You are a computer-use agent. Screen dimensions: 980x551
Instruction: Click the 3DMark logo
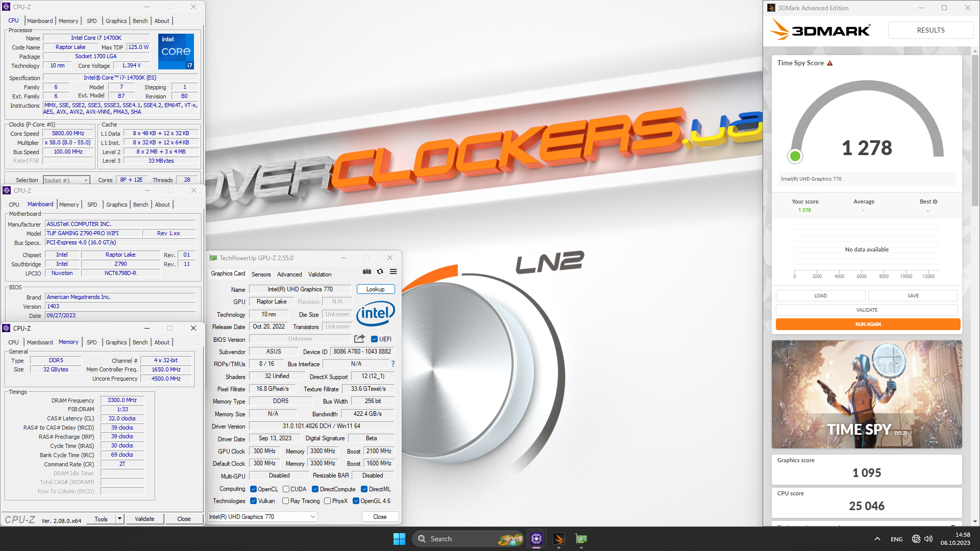[x=820, y=30]
